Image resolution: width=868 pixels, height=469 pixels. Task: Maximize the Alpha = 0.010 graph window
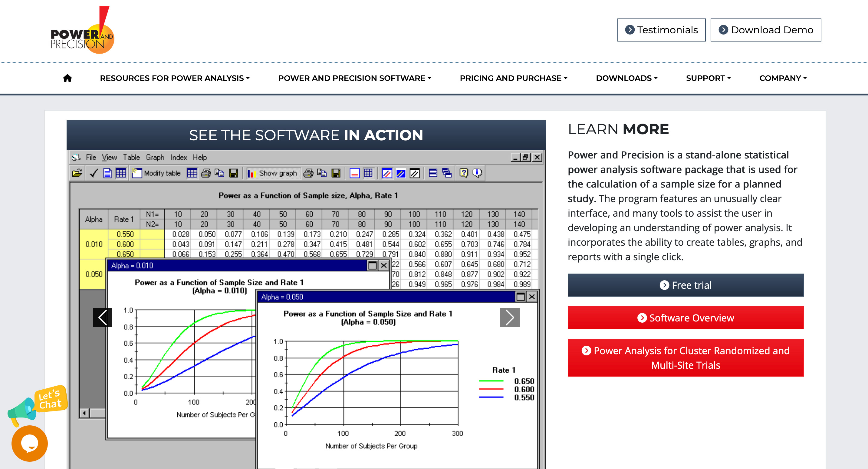pyautogui.click(x=372, y=265)
